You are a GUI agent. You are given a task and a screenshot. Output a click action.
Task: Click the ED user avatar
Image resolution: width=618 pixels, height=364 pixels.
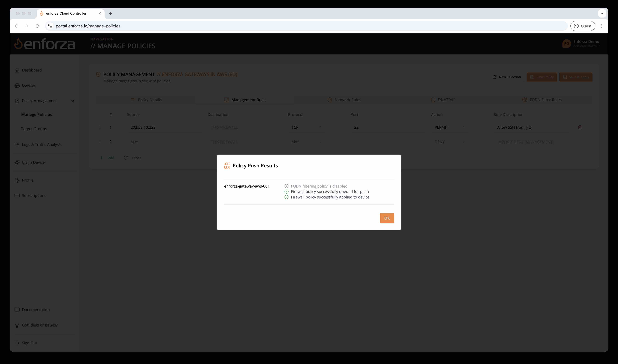pyautogui.click(x=566, y=44)
